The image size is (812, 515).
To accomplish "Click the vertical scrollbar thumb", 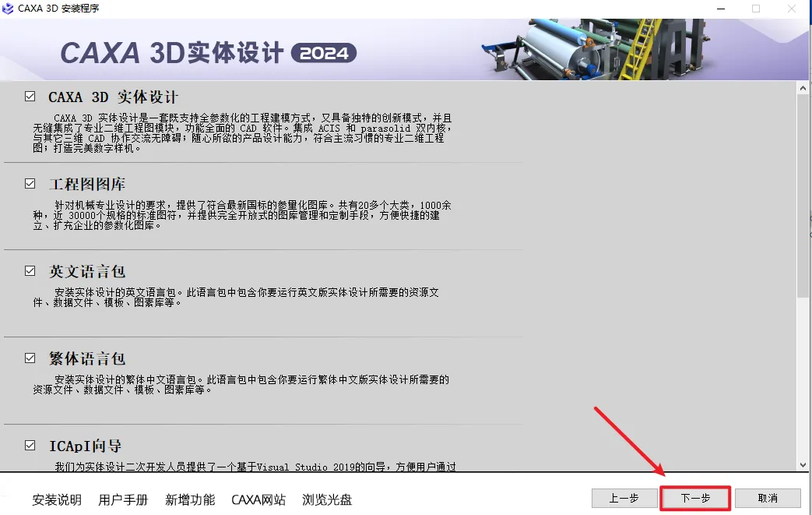I will coord(803,196).
